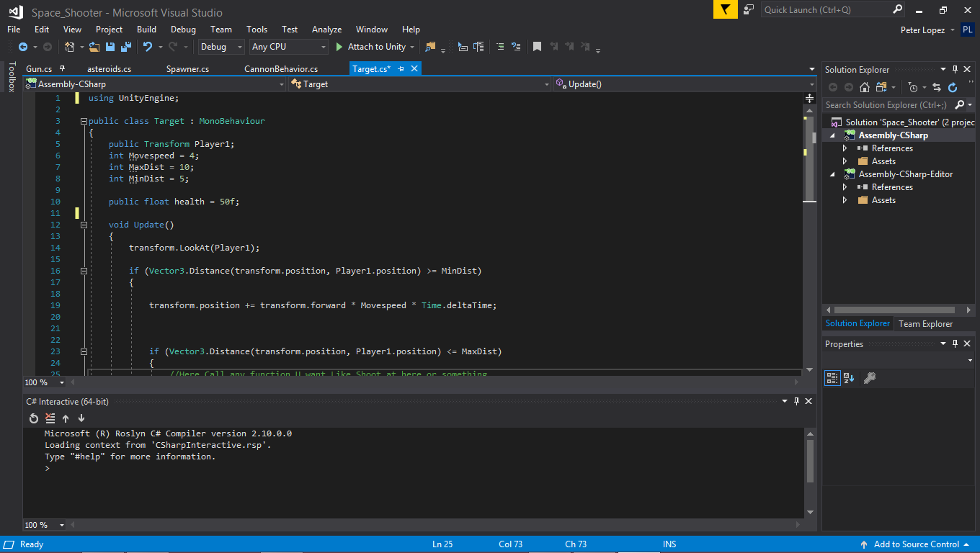This screenshot has width=980, height=553.
Task: Click the Property Pages wrench icon
Action: click(869, 378)
